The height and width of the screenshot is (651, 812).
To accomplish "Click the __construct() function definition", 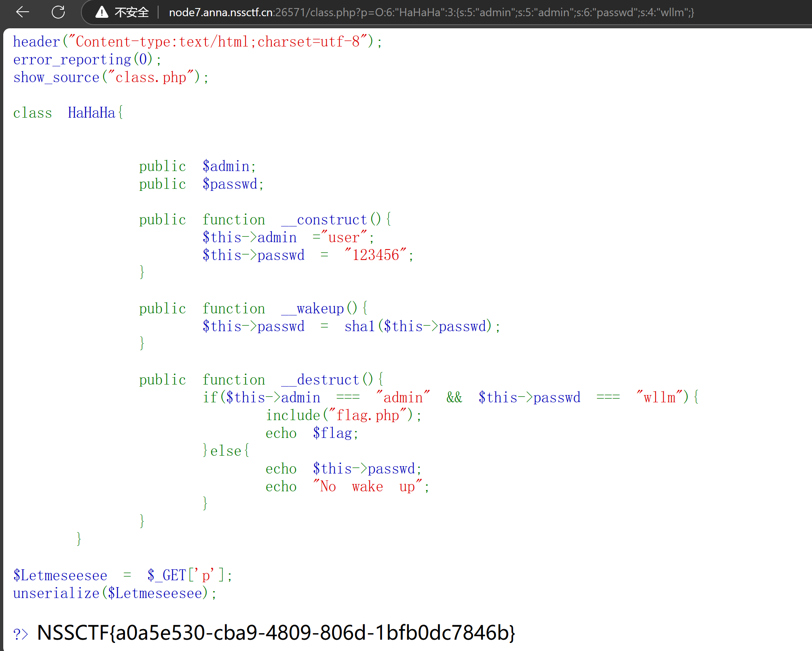I will 265,220.
